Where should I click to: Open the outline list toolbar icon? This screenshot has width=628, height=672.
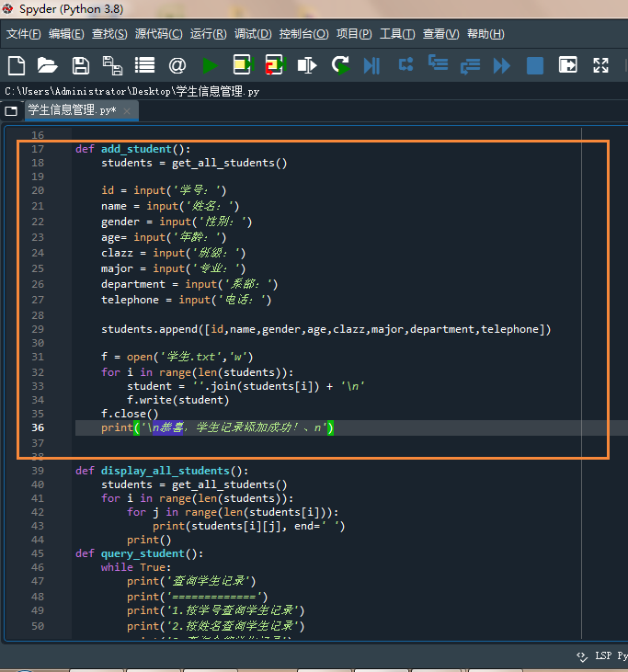coord(144,65)
